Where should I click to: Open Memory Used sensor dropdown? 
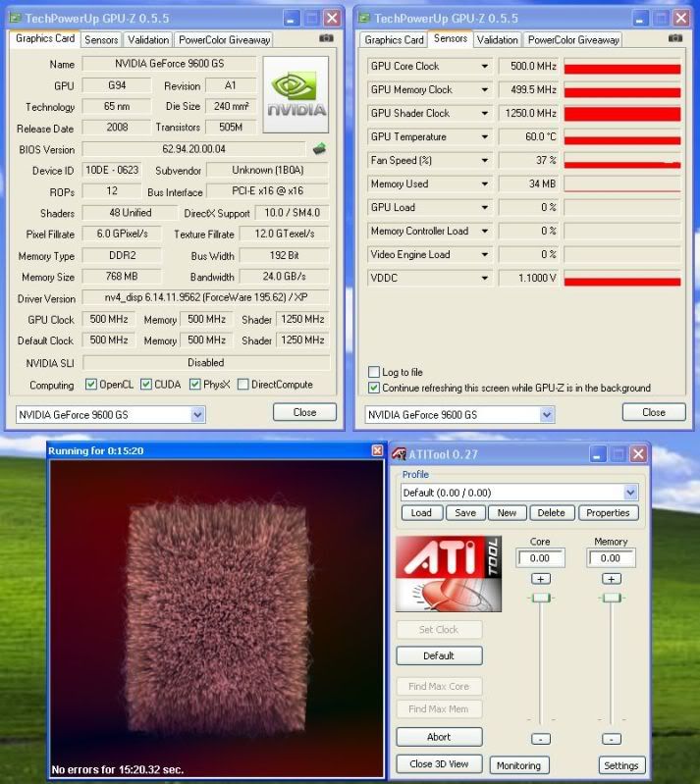tap(484, 183)
